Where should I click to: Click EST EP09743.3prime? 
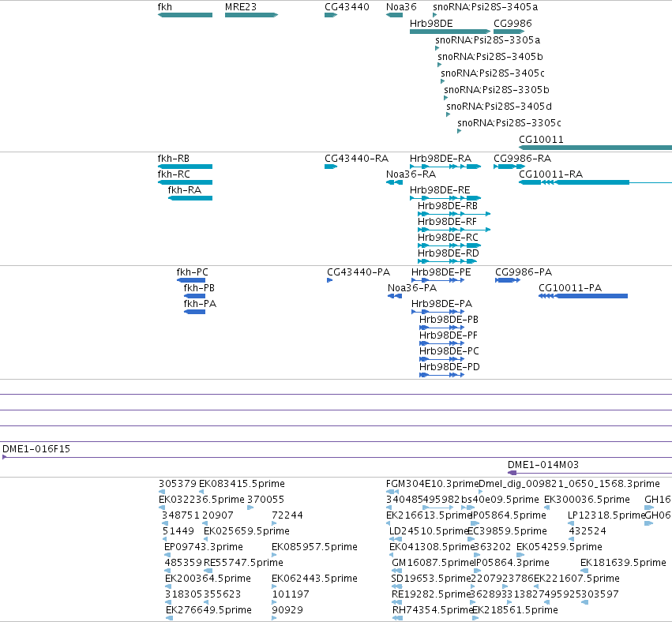pos(167,555)
